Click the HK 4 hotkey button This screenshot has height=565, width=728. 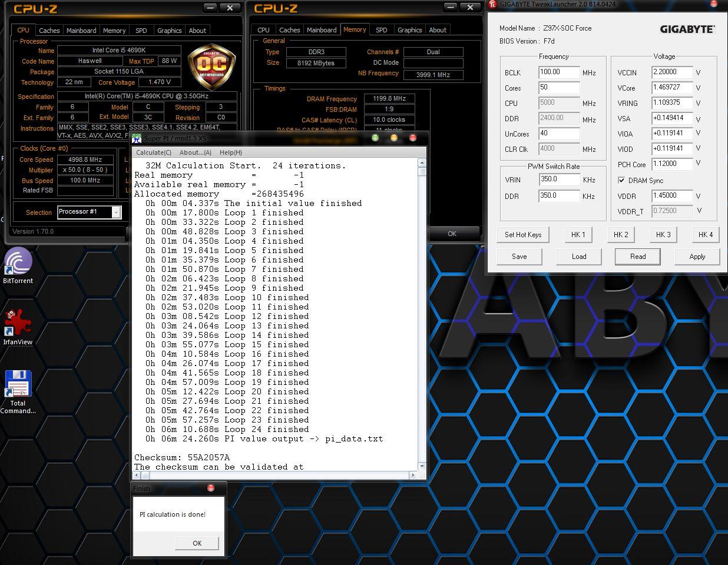coord(706,235)
